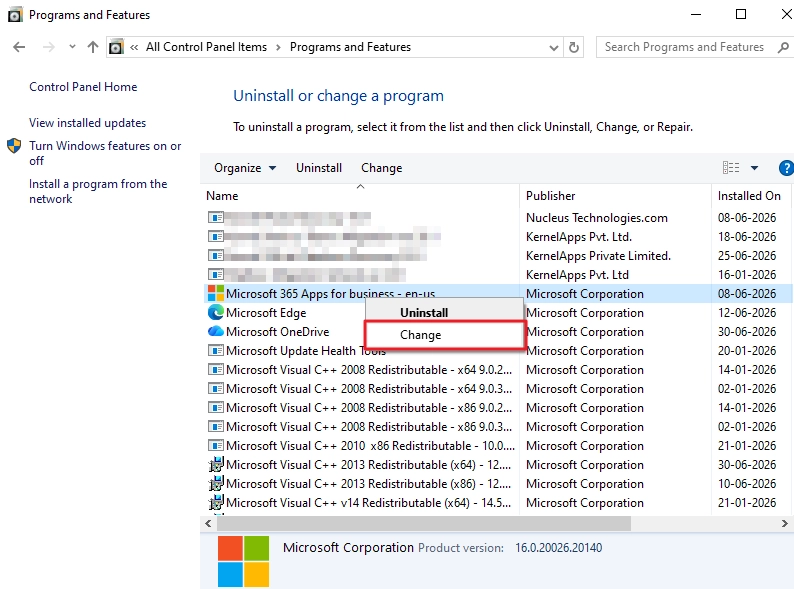Click the breadcrumb overflow chevrons
This screenshot has width=794, height=589.
pos(134,48)
